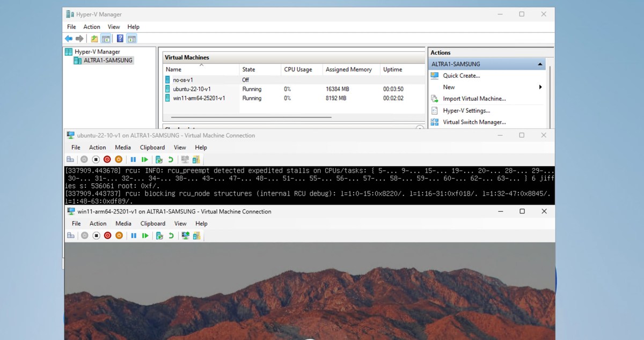Viewport: 644px width, 340px height.
Task: Collapse the ALTRA1-SAMSUNG actions section arrow
Action: pyautogui.click(x=540, y=64)
